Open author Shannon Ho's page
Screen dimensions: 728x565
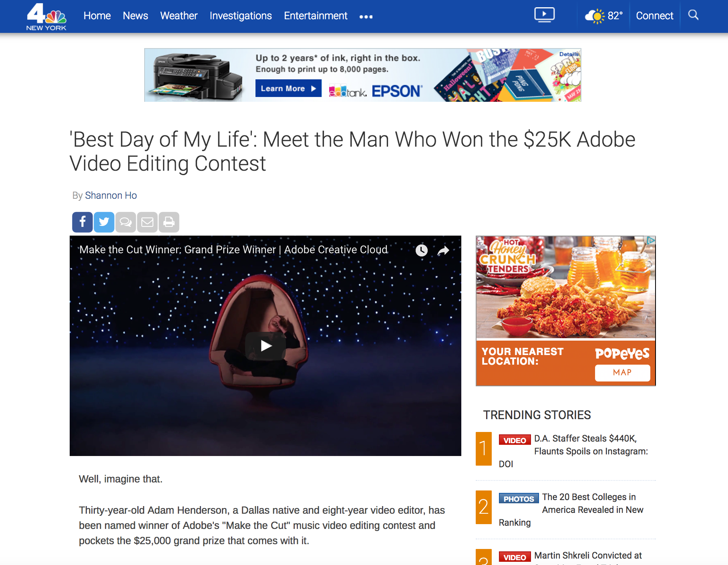pos(111,196)
